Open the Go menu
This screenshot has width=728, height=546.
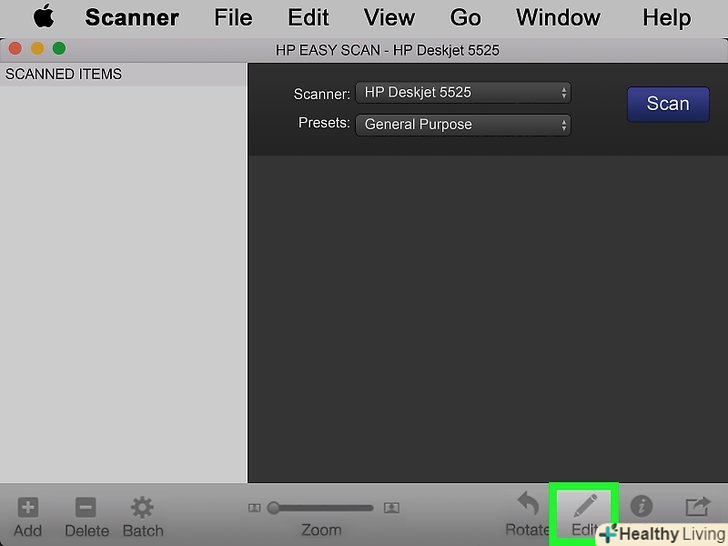pos(465,18)
